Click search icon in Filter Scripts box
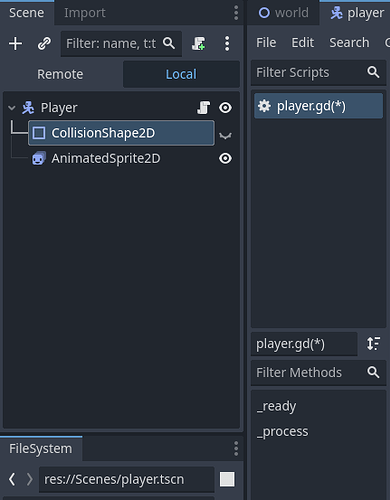This screenshot has height=500, width=390. tap(373, 72)
